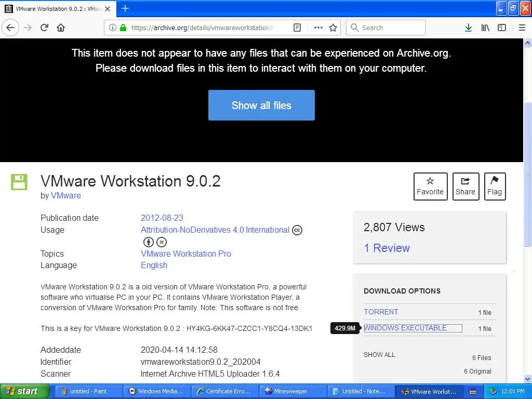Toggle reader view icon in address bar

pos(297,28)
